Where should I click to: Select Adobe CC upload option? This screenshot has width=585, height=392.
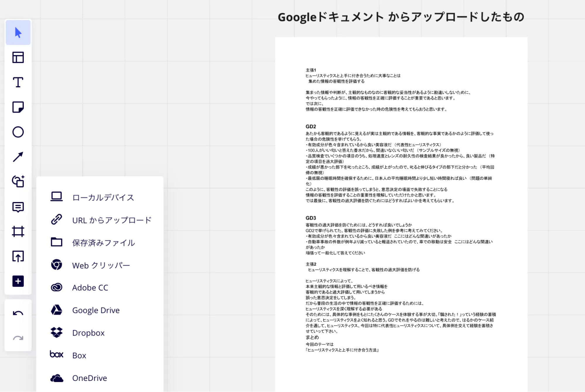[100, 288]
